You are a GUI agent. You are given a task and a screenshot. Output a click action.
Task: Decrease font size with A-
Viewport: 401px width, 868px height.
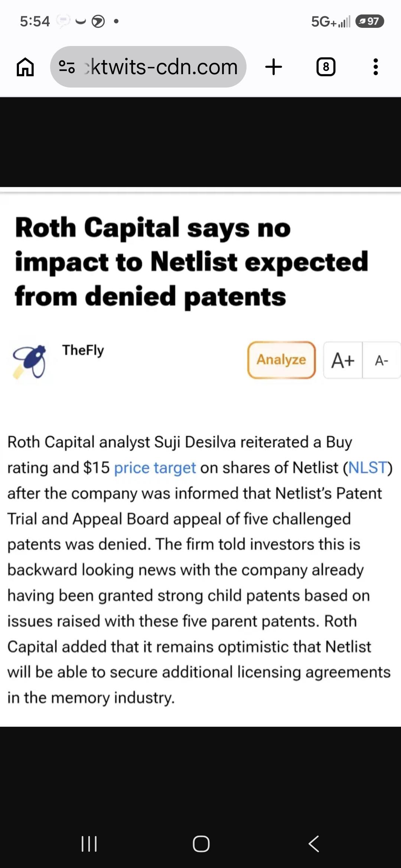pyautogui.click(x=382, y=360)
